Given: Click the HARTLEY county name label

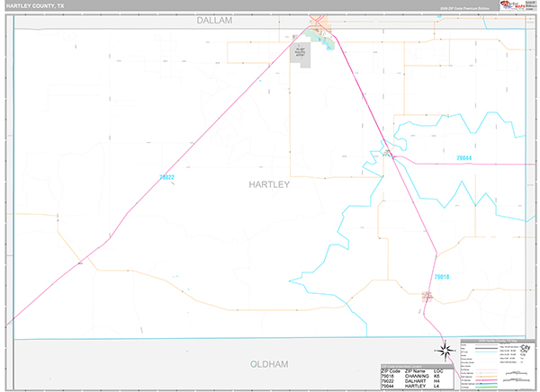Looking at the screenshot, I should (268, 184).
